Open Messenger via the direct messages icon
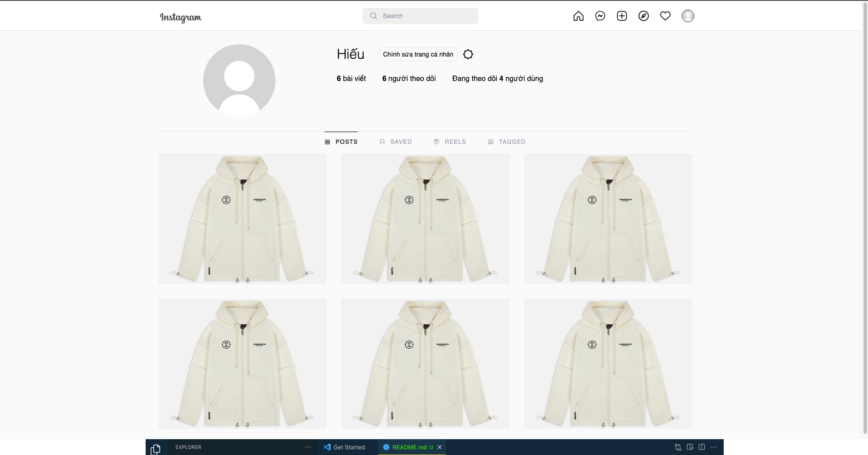The height and width of the screenshot is (455, 868). (x=600, y=15)
